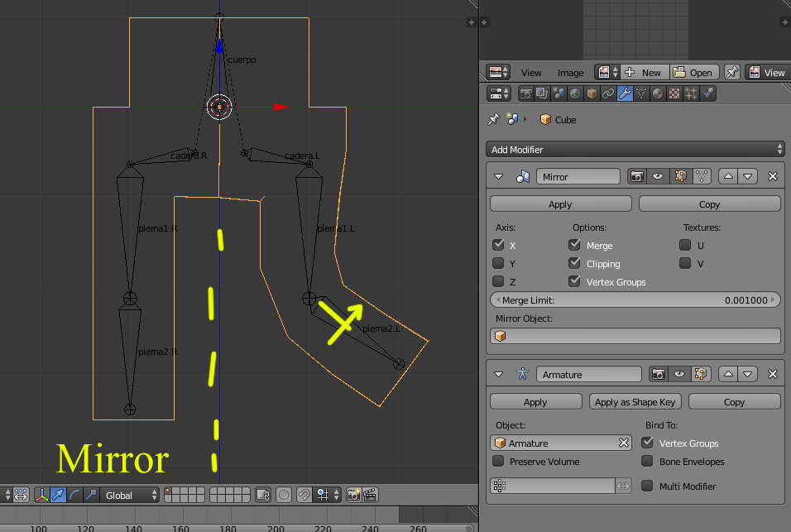This screenshot has height=532, width=791.
Task: Enable the Y axis mirror checkbox
Action: pyautogui.click(x=498, y=264)
